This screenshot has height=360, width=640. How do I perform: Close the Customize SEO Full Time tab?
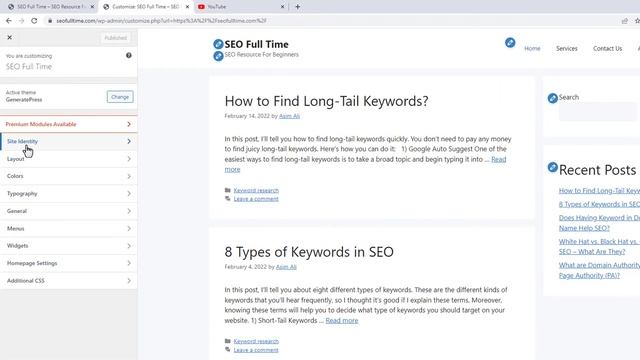[187, 7]
